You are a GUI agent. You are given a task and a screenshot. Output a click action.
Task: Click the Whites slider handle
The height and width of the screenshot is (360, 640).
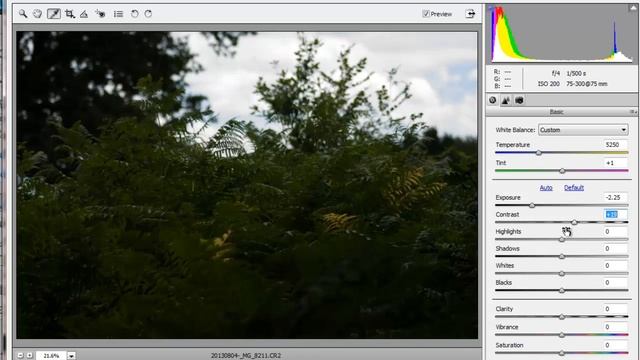[562, 273]
